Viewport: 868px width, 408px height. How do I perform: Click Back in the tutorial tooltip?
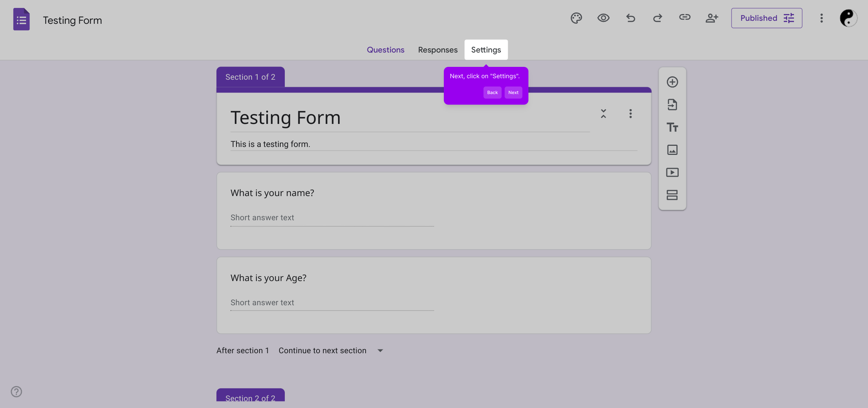(x=493, y=93)
